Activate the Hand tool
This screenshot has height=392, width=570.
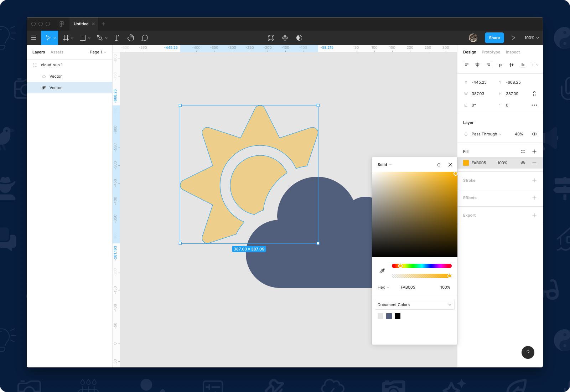130,38
